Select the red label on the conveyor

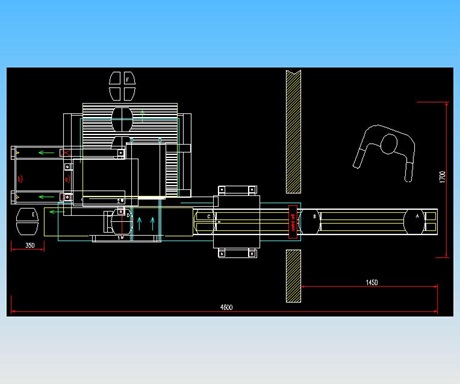[293, 222]
